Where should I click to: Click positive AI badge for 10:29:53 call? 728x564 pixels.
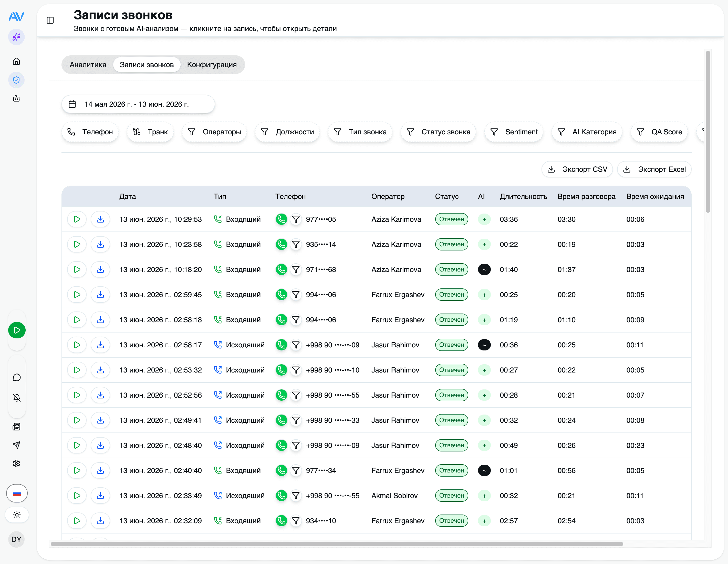[484, 219]
